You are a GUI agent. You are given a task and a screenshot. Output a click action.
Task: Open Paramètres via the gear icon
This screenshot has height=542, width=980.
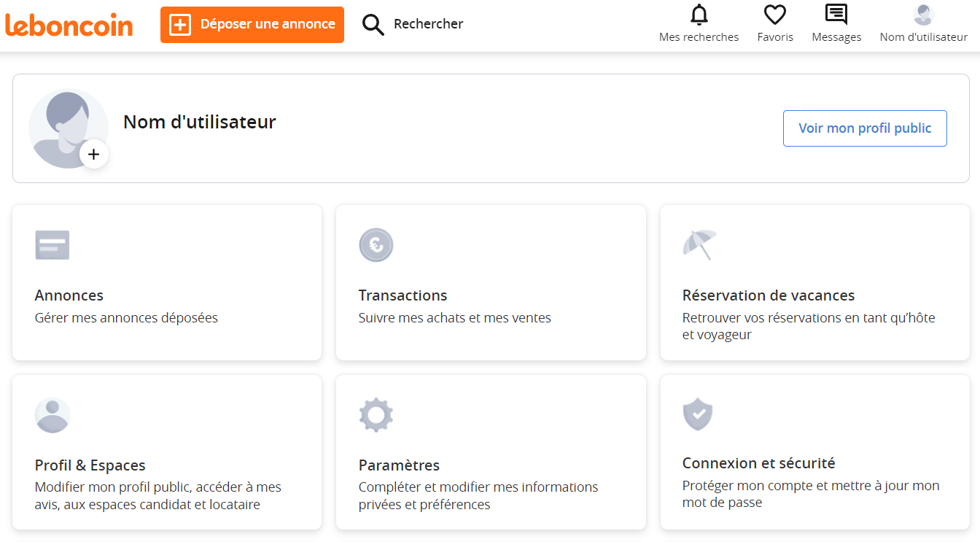tap(376, 414)
